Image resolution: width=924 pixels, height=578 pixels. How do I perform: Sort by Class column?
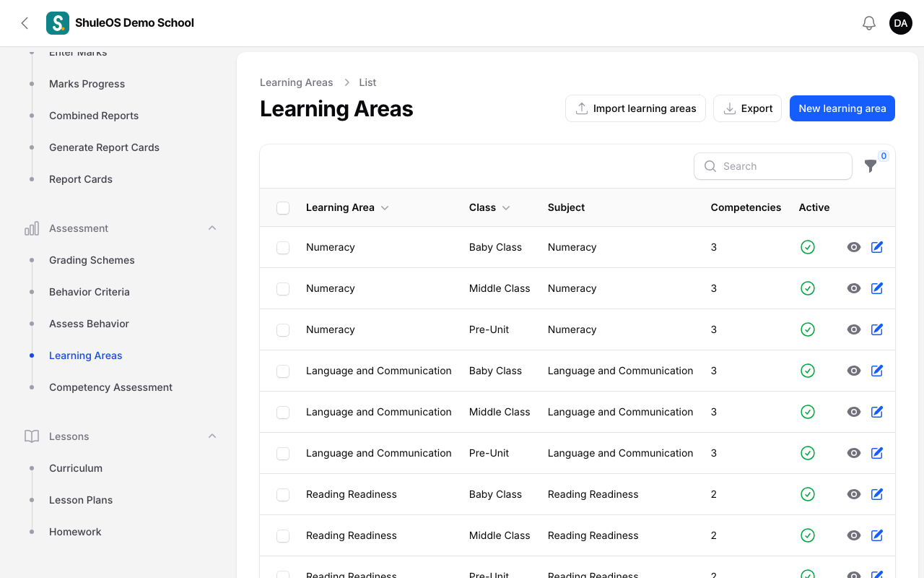click(x=489, y=207)
